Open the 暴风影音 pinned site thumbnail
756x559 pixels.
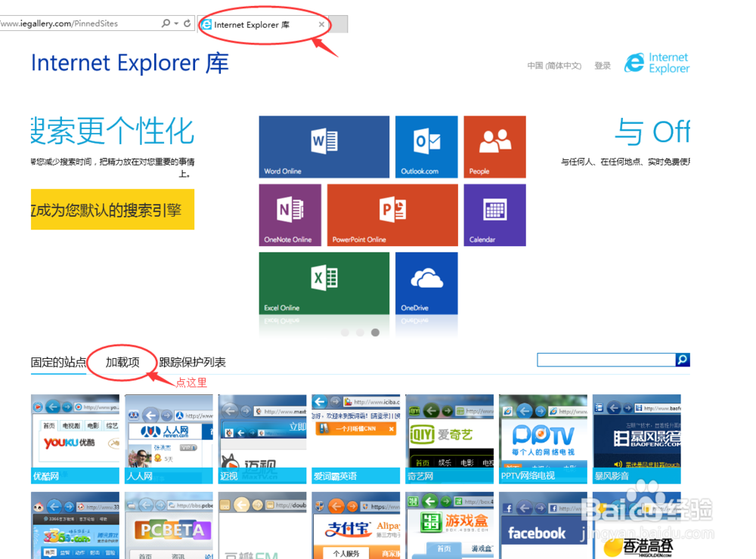(x=637, y=439)
